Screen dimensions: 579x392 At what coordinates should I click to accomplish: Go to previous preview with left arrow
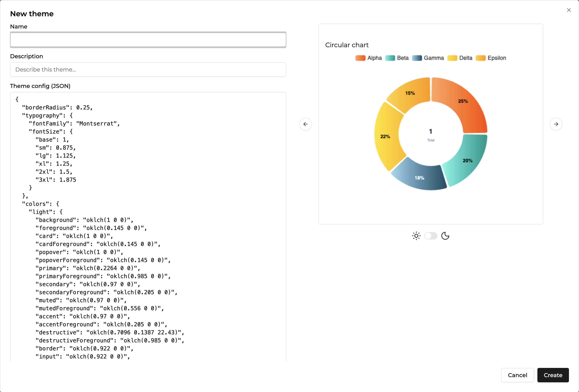(305, 124)
